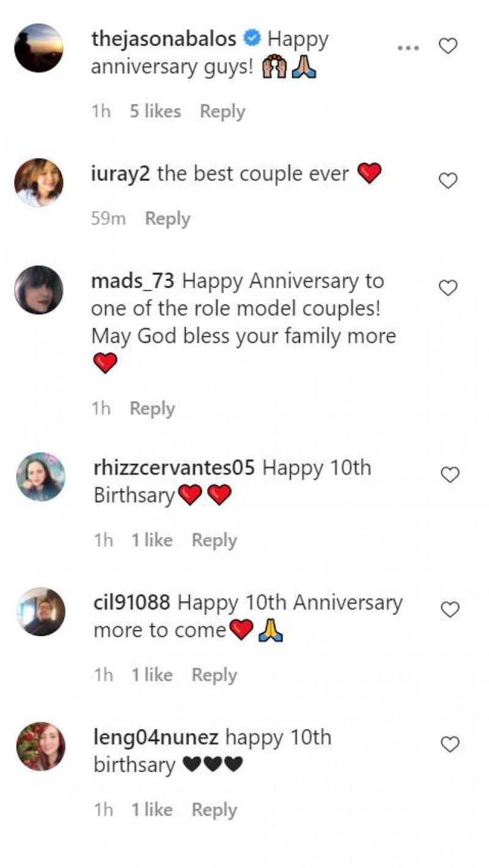Reply to leng04nunez's comment

214,810
